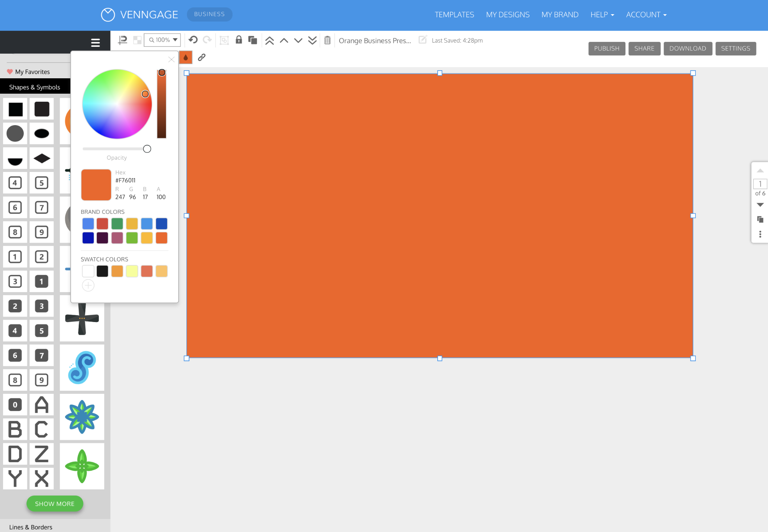Click the Hex color value field
The width and height of the screenshot is (768, 532).
[126, 180]
